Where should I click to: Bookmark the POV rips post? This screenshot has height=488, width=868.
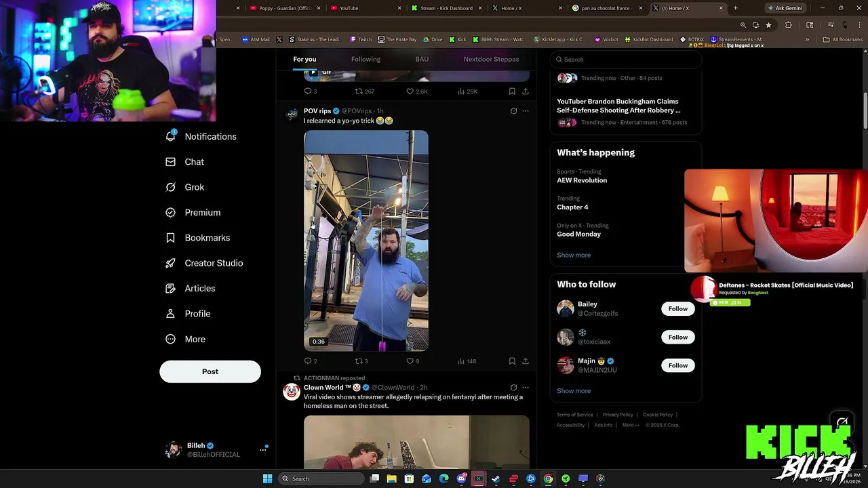click(x=512, y=361)
